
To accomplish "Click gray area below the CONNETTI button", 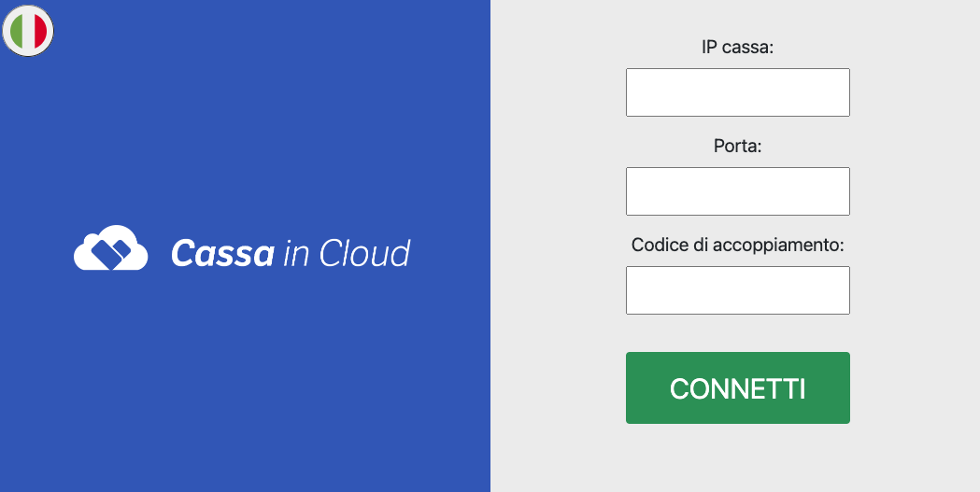I will click(737, 459).
